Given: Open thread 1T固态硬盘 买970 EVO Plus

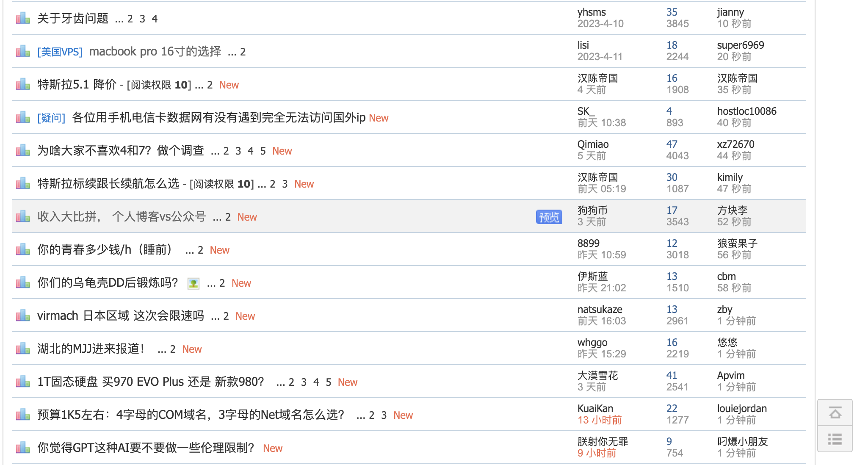Looking at the screenshot, I should click(x=151, y=382).
